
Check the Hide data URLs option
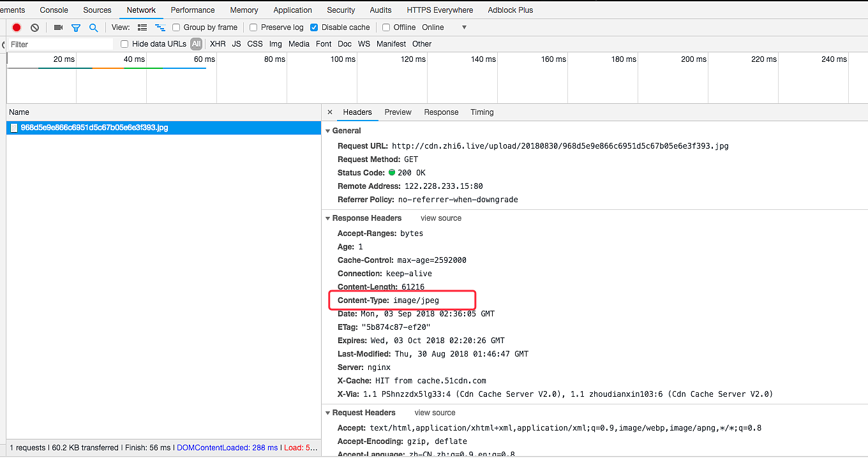pyautogui.click(x=124, y=44)
